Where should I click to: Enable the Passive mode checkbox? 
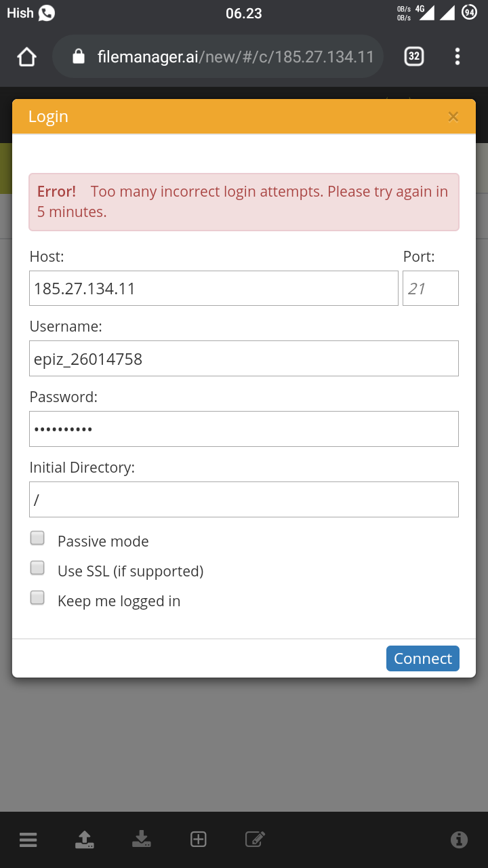tap(37, 538)
